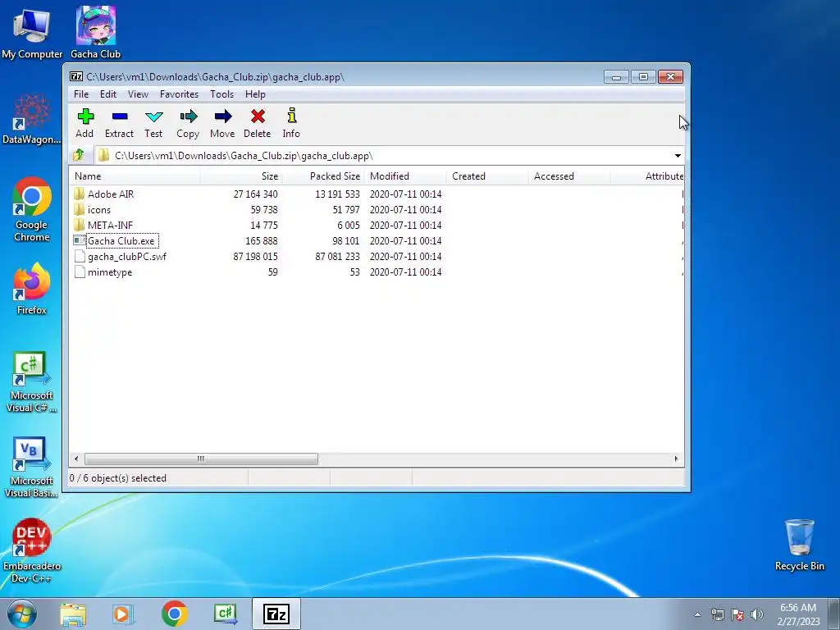This screenshot has height=630, width=840.
Task: Select Microsoft Visual Basic desktop shortcut
Action: click(x=32, y=468)
